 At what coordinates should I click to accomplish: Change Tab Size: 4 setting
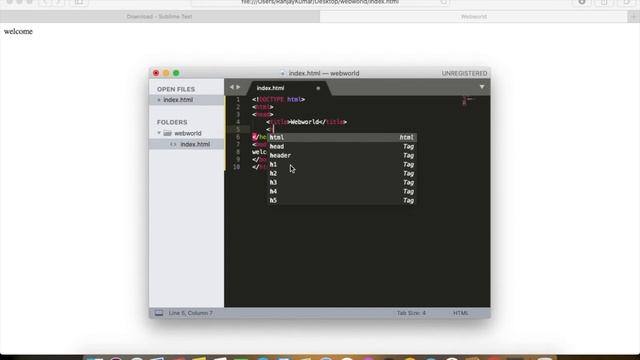click(411, 313)
